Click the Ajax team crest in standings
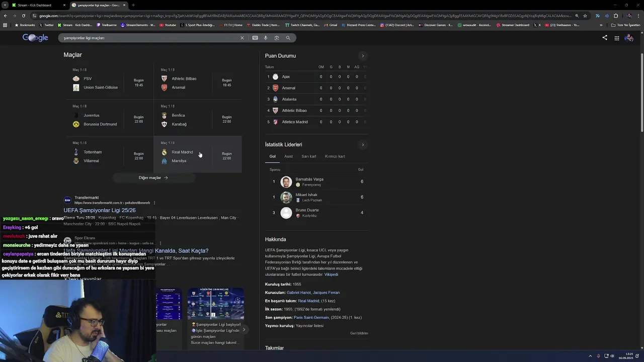644x362 pixels. (275, 76)
